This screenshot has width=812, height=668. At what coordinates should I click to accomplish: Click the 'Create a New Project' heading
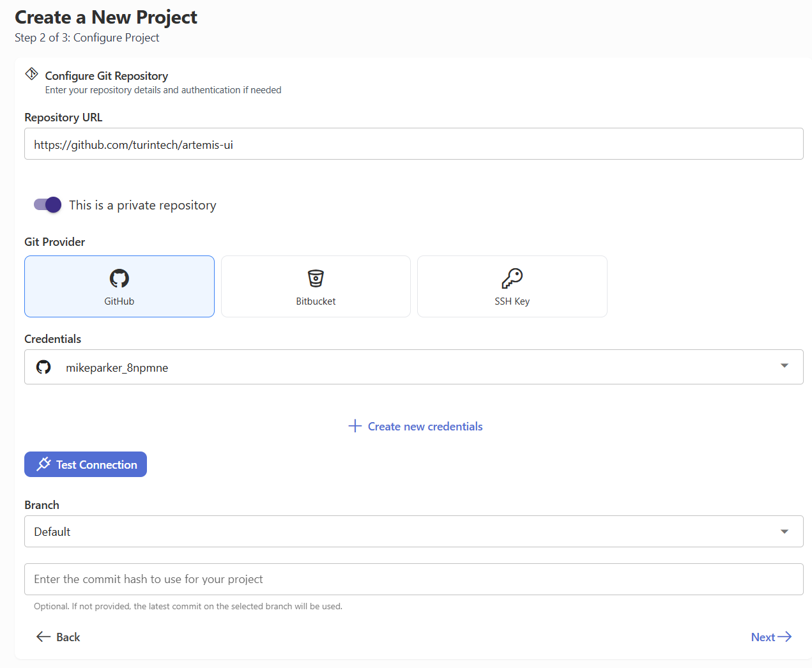[106, 17]
